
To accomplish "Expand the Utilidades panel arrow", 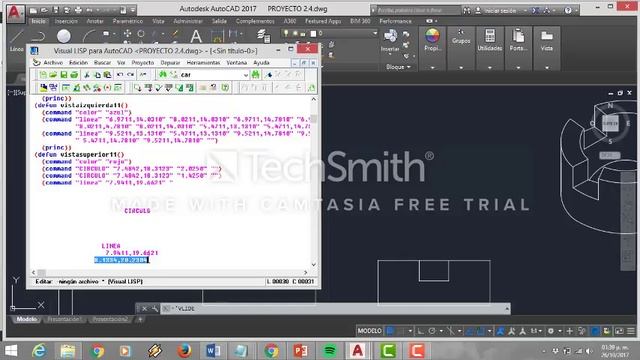I will (x=490, y=67).
